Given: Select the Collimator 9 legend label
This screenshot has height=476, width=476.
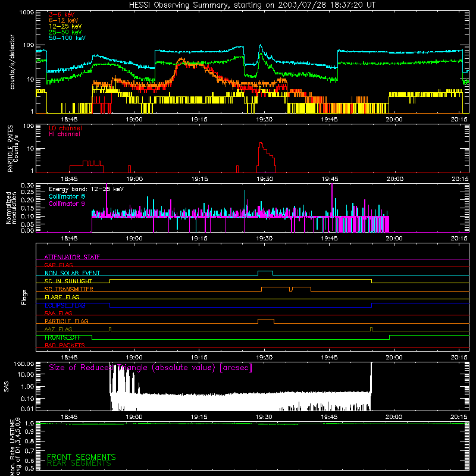Looking at the screenshot, I should click(x=67, y=203).
